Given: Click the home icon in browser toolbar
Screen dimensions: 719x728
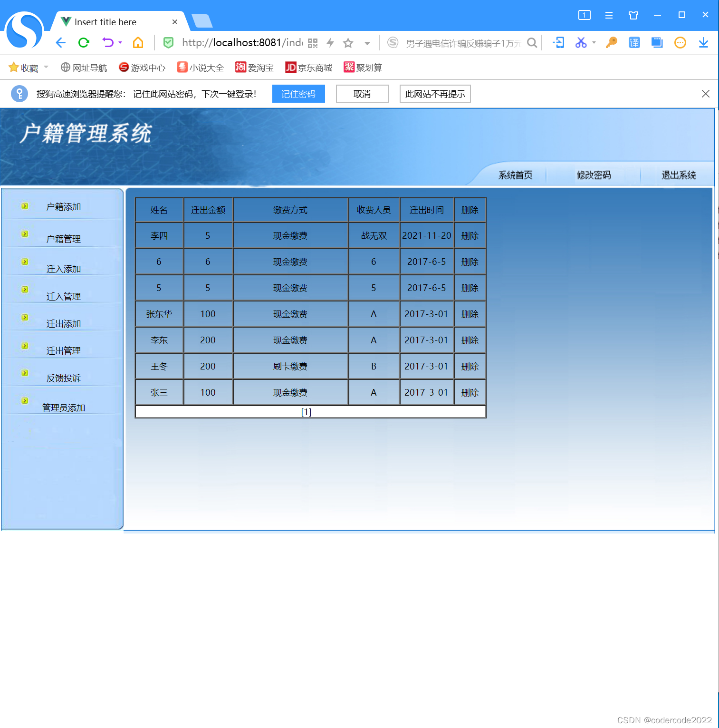Looking at the screenshot, I should click(x=138, y=42).
